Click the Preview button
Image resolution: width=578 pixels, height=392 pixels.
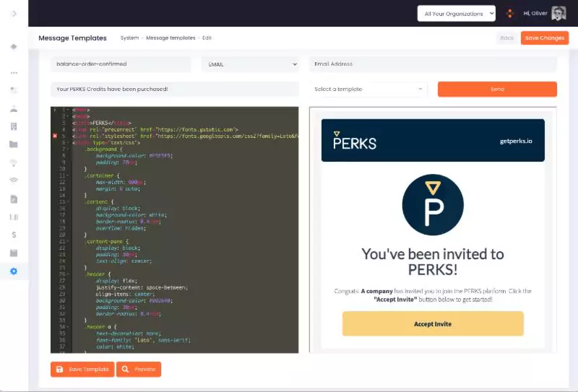139,369
